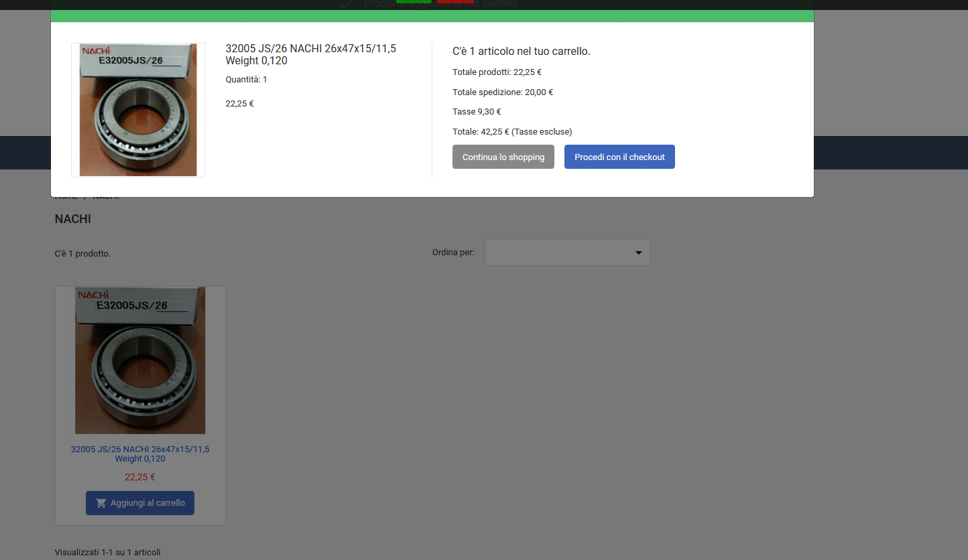The height and width of the screenshot is (560, 968).
Task: Add the bearing with Aggiungi al carrello
Action: [140, 503]
